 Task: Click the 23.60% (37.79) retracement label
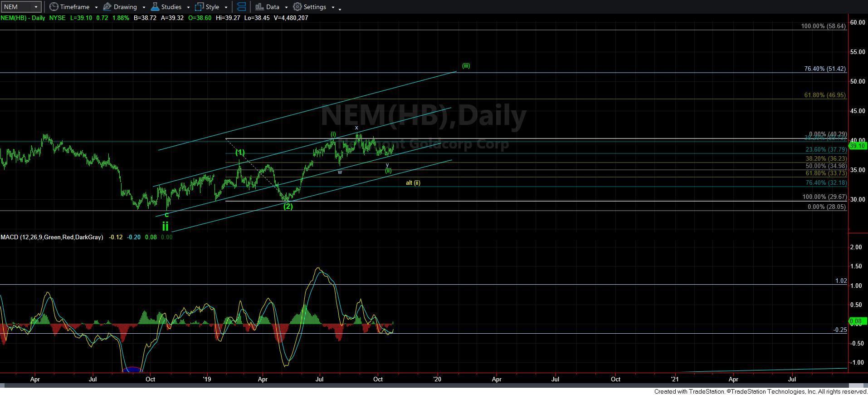tap(825, 149)
